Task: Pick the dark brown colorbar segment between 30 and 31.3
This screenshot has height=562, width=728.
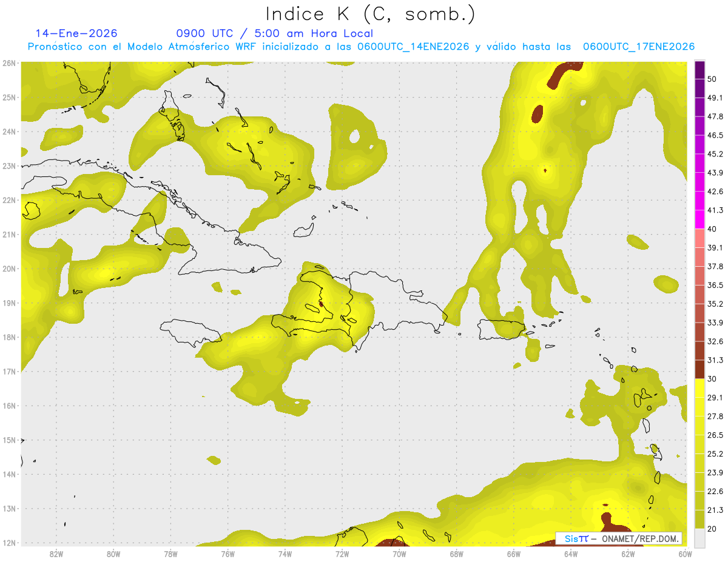Action: pos(699,369)
